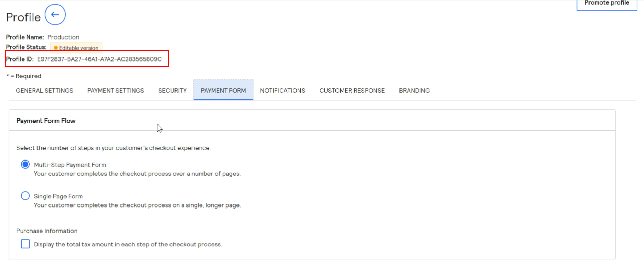Select the Multi-Step Payment Form radio button
644x262 pixels.
[x=25, y=164]
